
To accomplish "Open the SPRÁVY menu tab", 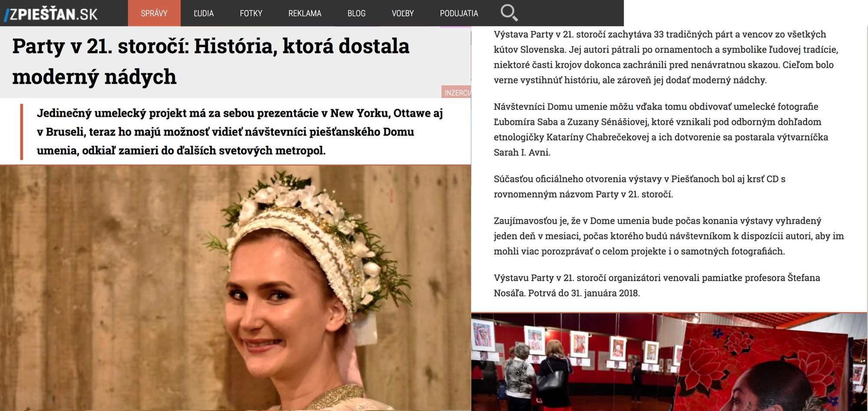I will (154, 13).
